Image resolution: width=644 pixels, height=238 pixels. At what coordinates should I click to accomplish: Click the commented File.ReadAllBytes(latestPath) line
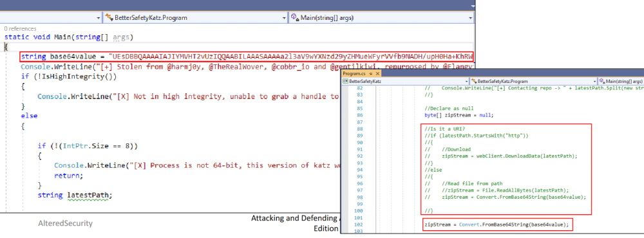point(497,190)
